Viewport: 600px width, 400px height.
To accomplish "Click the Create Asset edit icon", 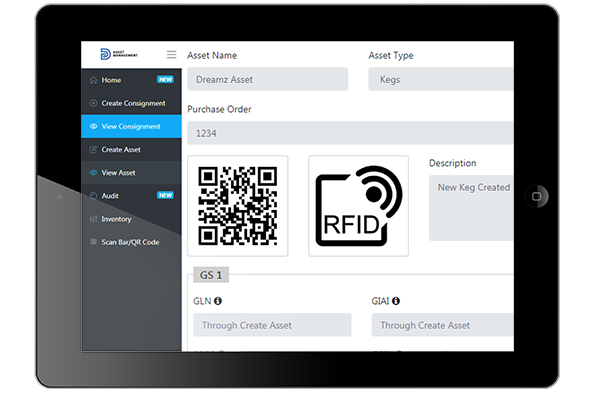I will [93, 149].
